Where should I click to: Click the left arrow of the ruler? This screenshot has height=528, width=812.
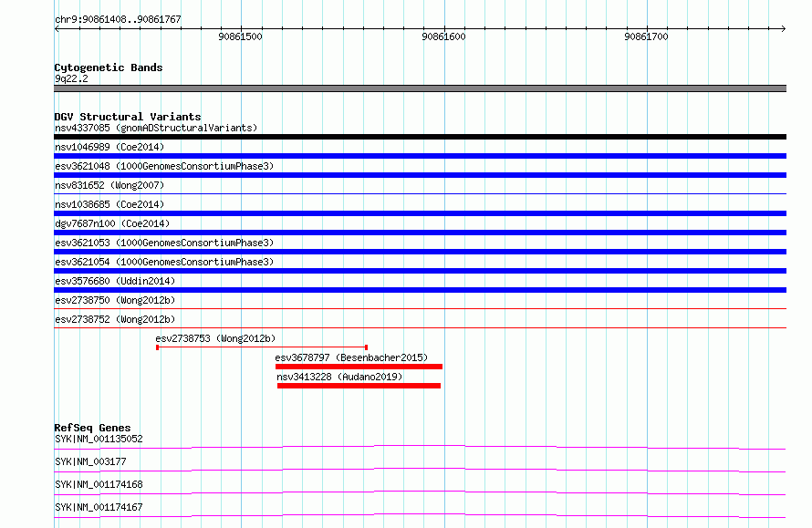[57, 28]
